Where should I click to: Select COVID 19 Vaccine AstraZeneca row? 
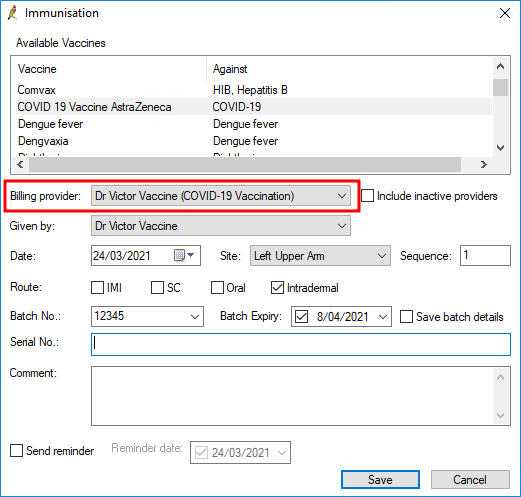254,107
